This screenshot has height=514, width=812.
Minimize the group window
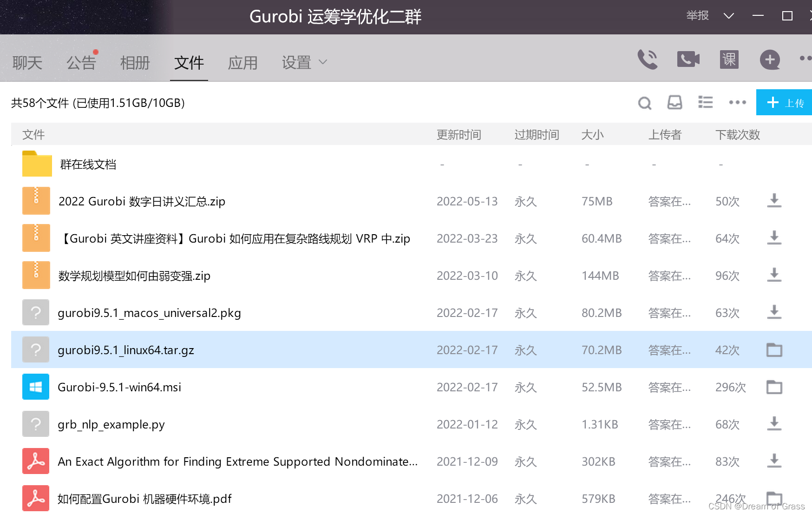coord(758,16)
